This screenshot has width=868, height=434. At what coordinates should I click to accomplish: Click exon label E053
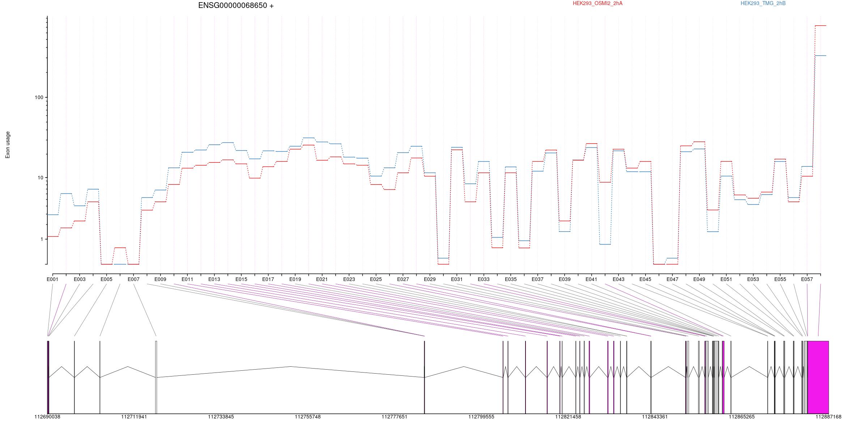click(753, 279)
